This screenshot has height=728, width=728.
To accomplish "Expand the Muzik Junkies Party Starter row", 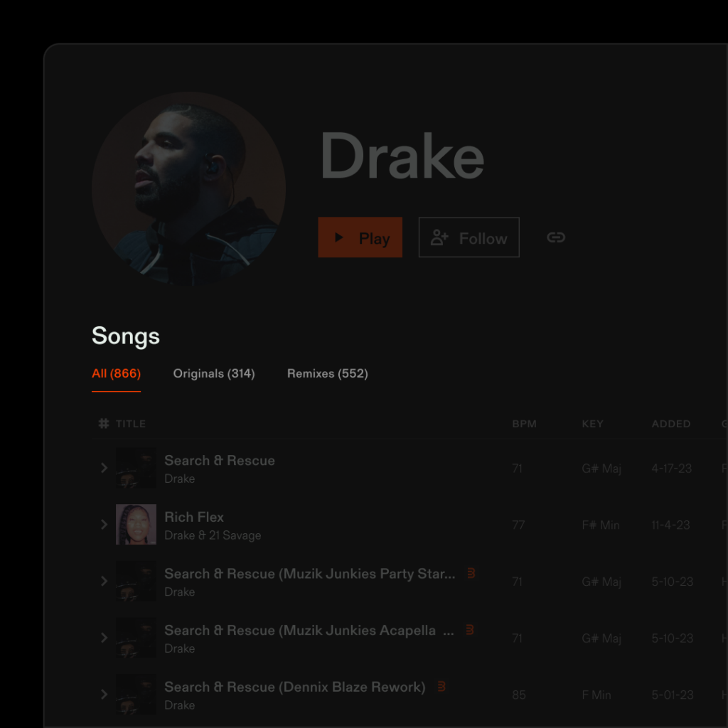I will 104,581.
